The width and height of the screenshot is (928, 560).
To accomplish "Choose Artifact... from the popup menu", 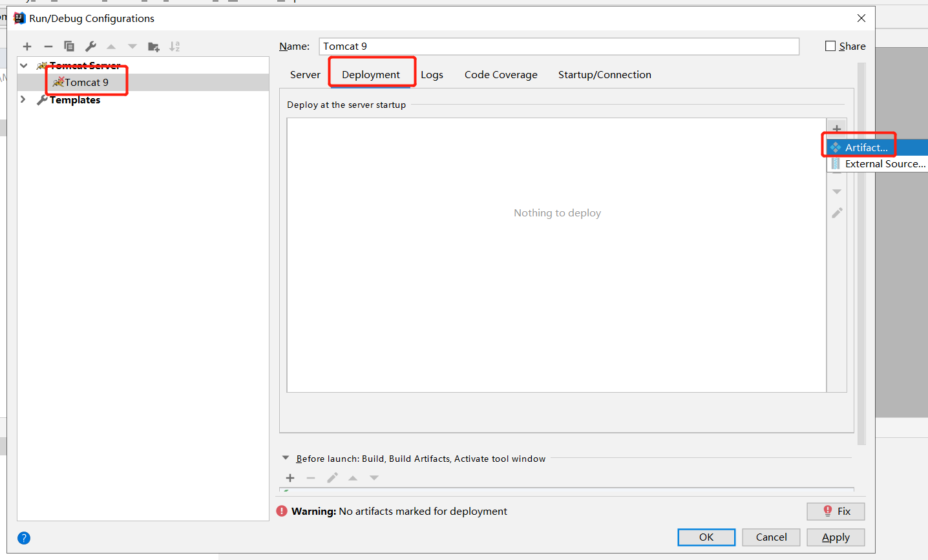I will (x=878, y=147).
